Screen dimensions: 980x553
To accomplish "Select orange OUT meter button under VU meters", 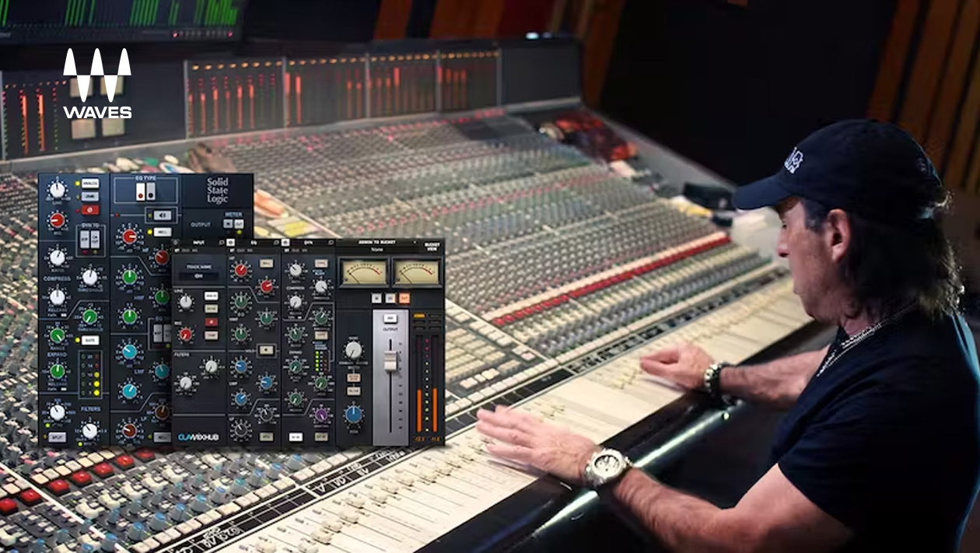I will 404,298.
